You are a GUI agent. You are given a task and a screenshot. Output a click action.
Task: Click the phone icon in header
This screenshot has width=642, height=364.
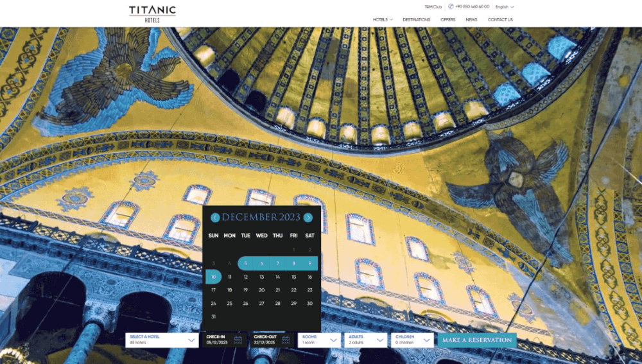(451, 6)
